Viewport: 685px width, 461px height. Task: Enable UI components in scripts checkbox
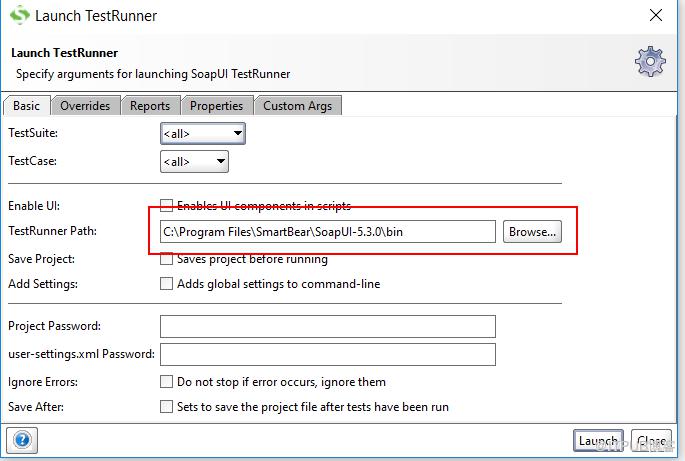166,205
